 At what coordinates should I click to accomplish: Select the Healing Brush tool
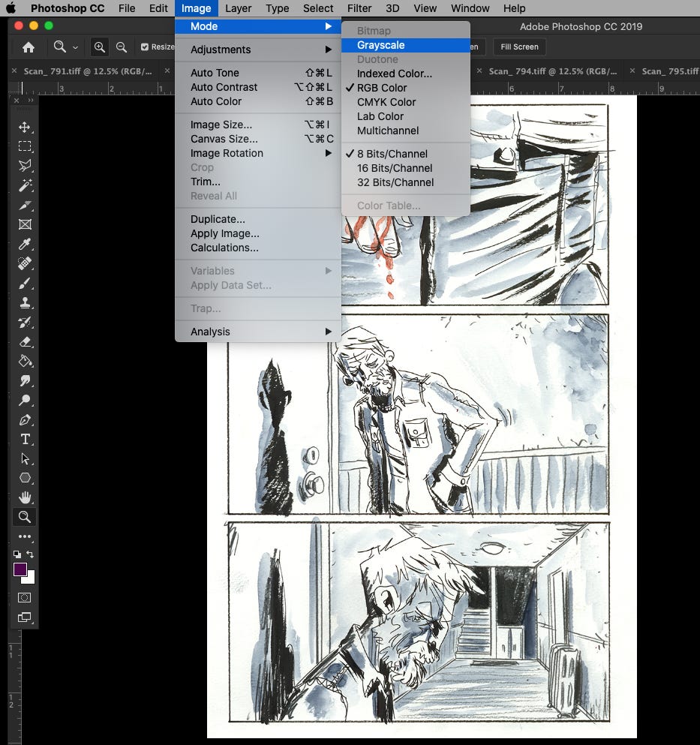pyautogui.click(x=25, y=263)
